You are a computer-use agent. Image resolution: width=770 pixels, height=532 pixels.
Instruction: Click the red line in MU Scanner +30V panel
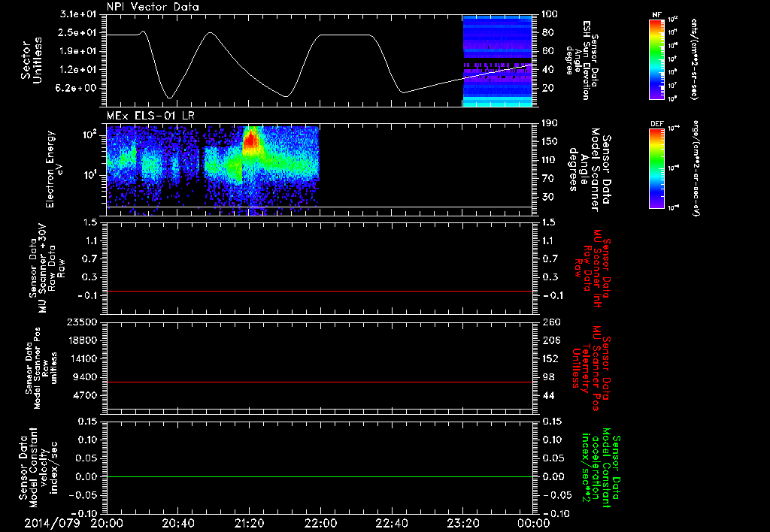click(x=319, y=291)
